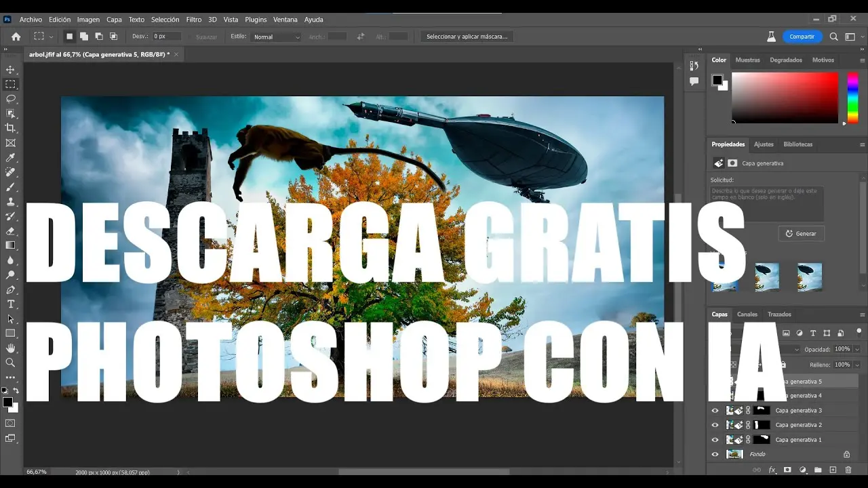Select the Gradient tool

click(x=10, y=245)
